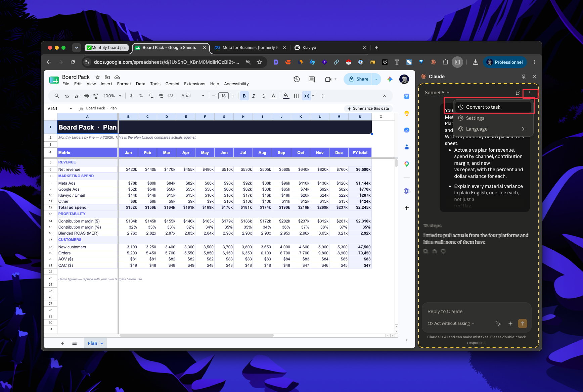Star the Board Pack document
This screenshot has height=392, width=583.
point(98,77)
